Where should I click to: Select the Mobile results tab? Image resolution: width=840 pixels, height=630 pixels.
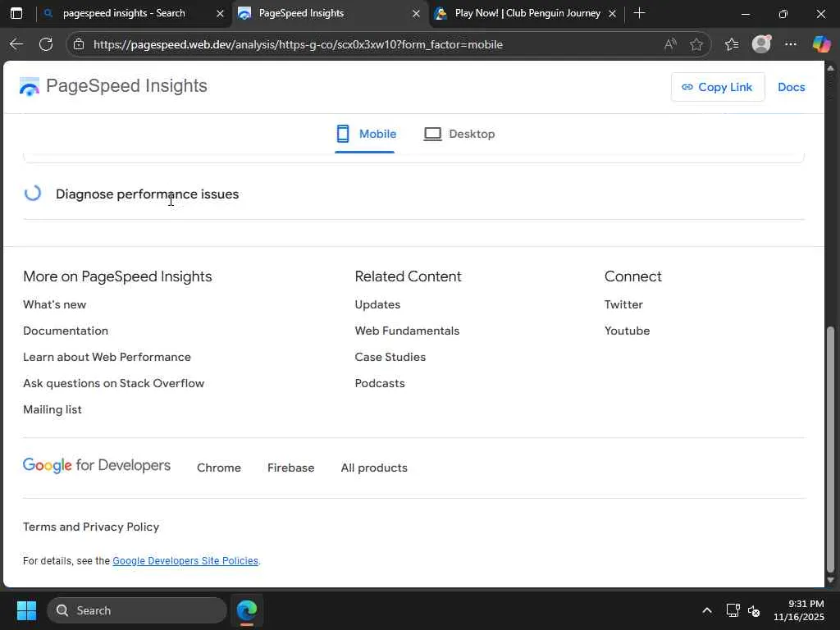(x=366, y=134)
